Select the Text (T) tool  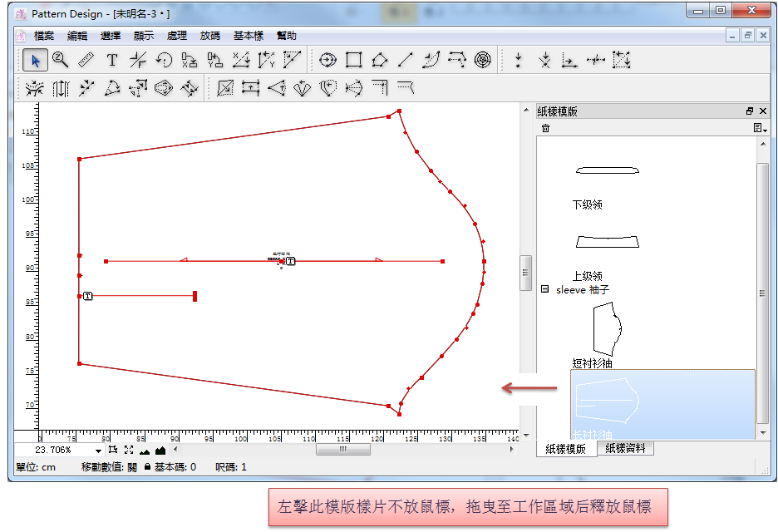click(112, 60)
